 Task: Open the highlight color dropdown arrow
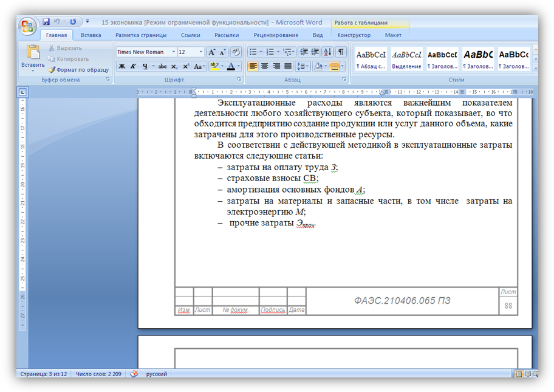click(x=222, y=66)
